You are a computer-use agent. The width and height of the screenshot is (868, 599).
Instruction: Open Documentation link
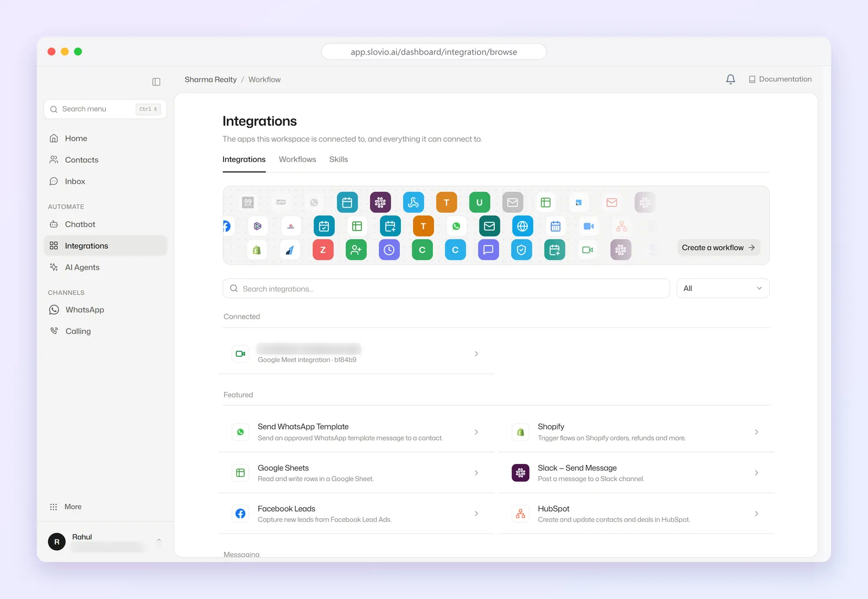click(780, 79)
